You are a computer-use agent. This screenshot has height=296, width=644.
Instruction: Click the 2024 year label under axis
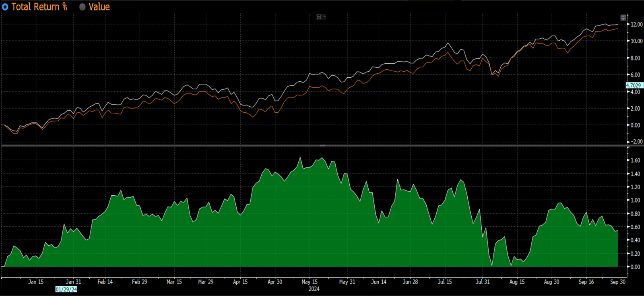(x=314, y=289)
